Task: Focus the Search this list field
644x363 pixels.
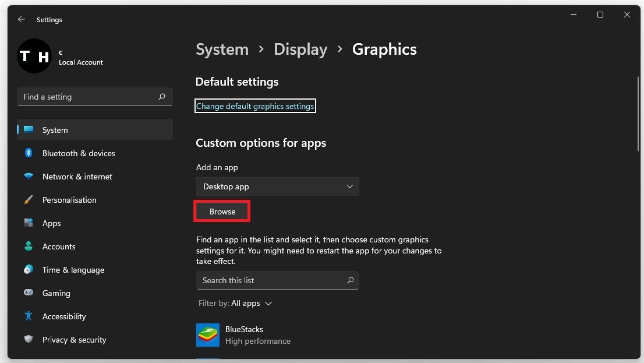Action: point(271,280)
